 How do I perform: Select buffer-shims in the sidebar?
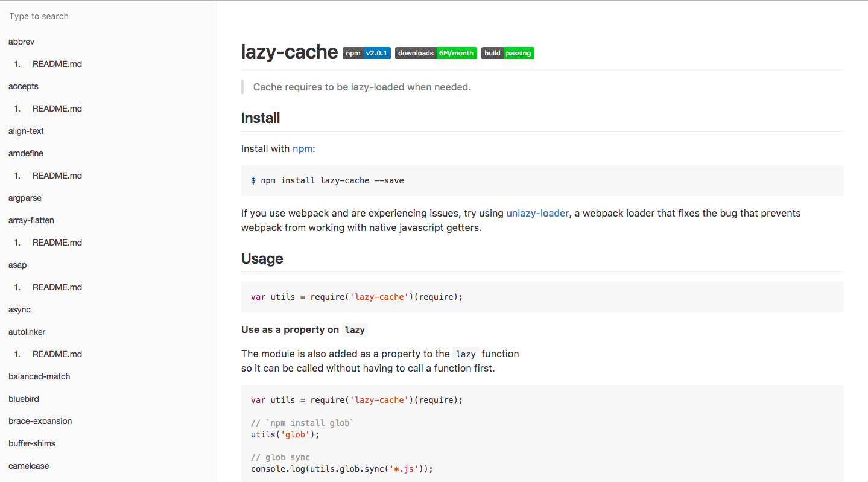point(32,443)
